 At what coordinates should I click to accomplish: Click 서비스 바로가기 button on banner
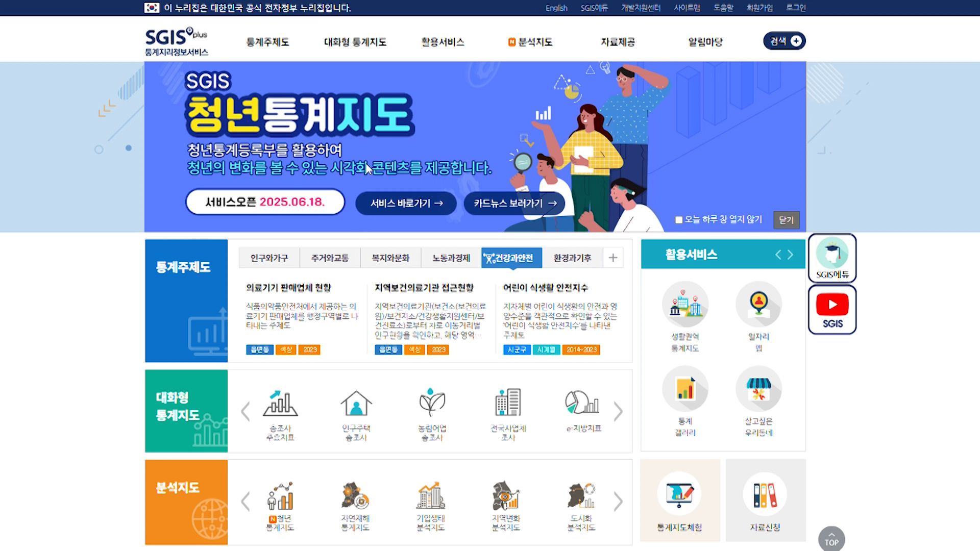tap(406, 203)
